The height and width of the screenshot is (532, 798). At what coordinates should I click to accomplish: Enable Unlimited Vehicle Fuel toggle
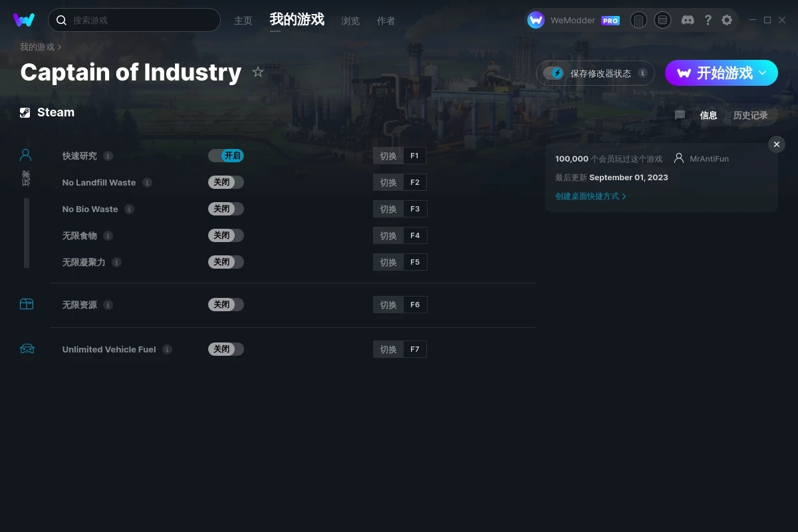pos(226,349)
